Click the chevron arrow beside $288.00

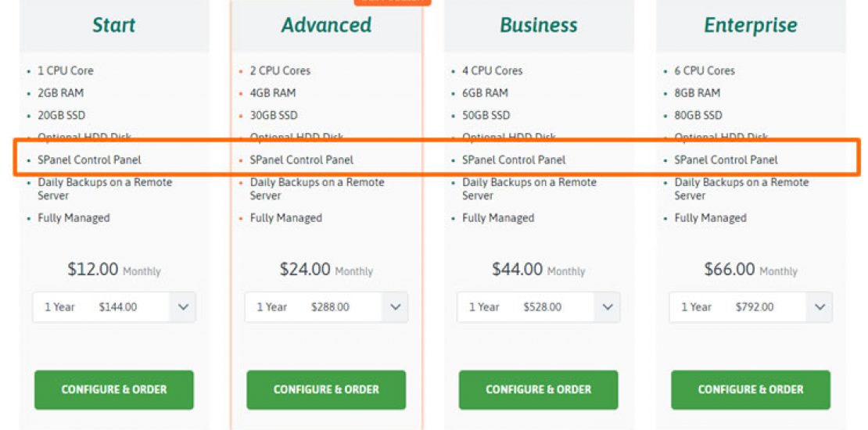coord(395,307)
